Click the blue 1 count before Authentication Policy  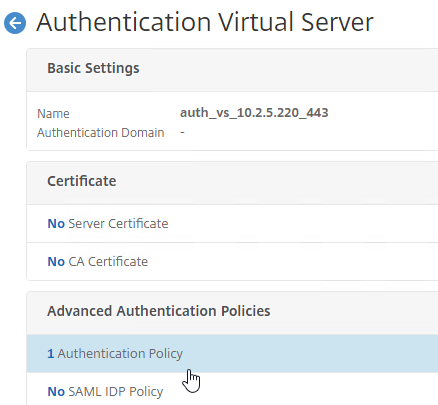pos(51,354)
